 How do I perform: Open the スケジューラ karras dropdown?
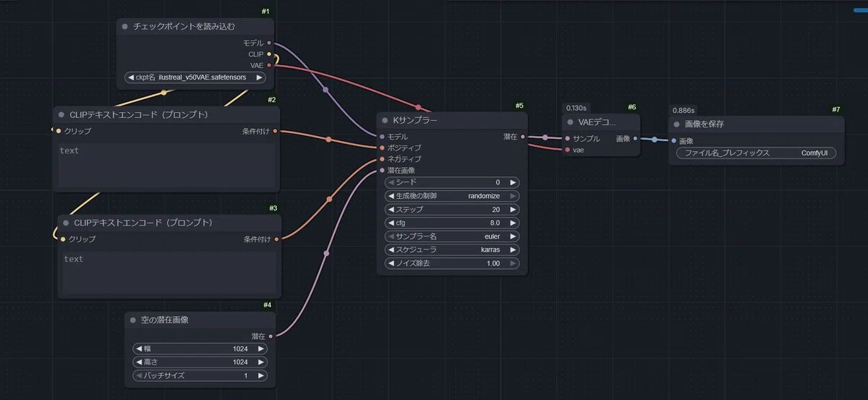452,250
